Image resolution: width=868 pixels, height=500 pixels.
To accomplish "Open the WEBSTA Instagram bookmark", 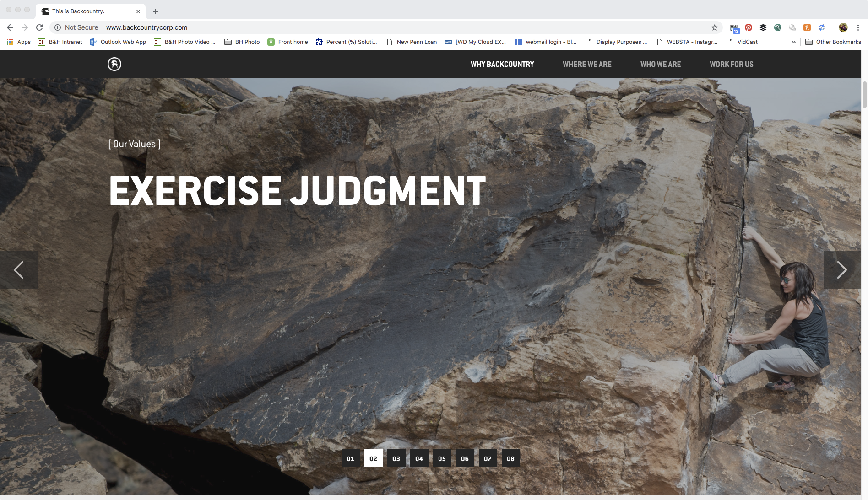I will coord(688,42).
